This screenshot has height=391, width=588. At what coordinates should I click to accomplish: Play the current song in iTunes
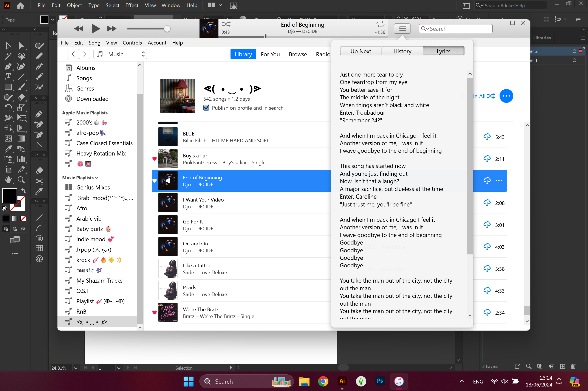[x=95, y=29]
